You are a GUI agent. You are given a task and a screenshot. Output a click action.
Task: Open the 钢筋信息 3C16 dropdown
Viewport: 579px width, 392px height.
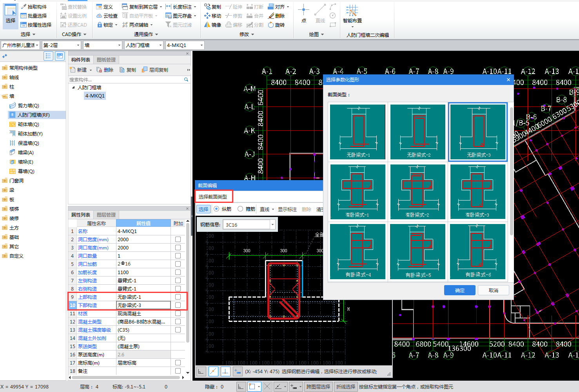272,225
